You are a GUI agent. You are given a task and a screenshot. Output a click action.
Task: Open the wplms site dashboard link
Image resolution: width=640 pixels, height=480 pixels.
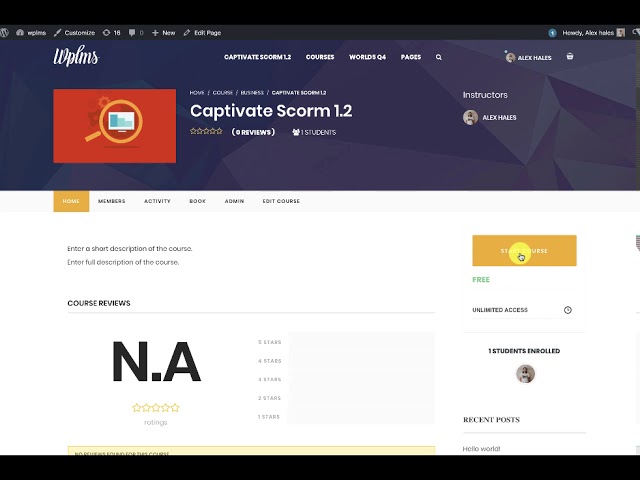click(31, 33)
